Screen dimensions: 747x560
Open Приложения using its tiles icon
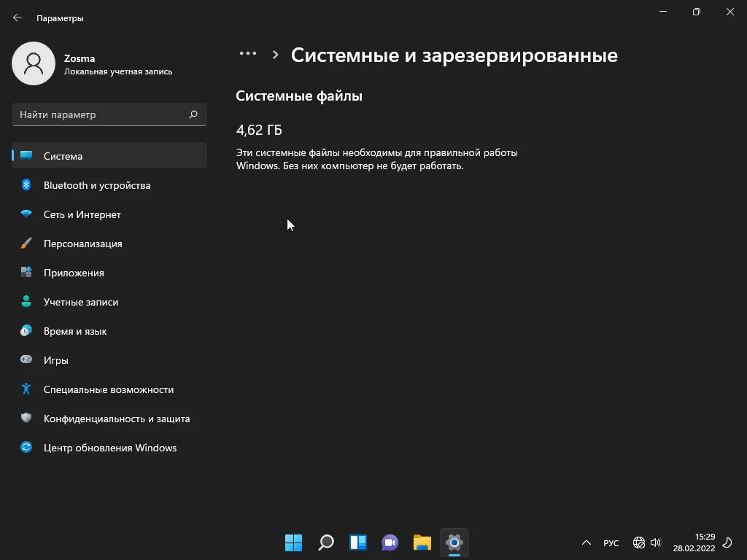26,273
